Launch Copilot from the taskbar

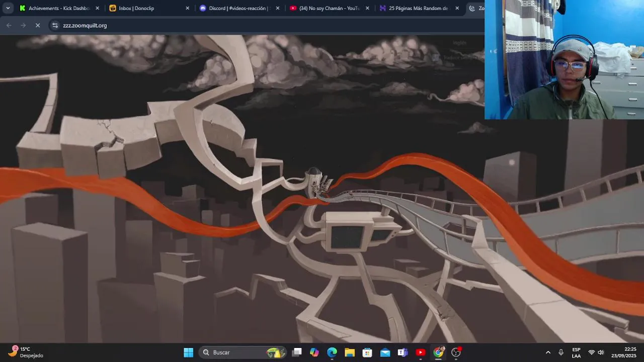pyautogui.click(x=314, y=352)
